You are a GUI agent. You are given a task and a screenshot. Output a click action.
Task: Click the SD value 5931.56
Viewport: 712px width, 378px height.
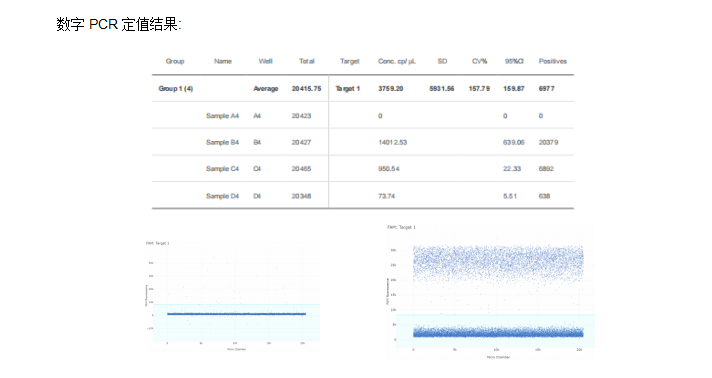(x=442, y=89)
